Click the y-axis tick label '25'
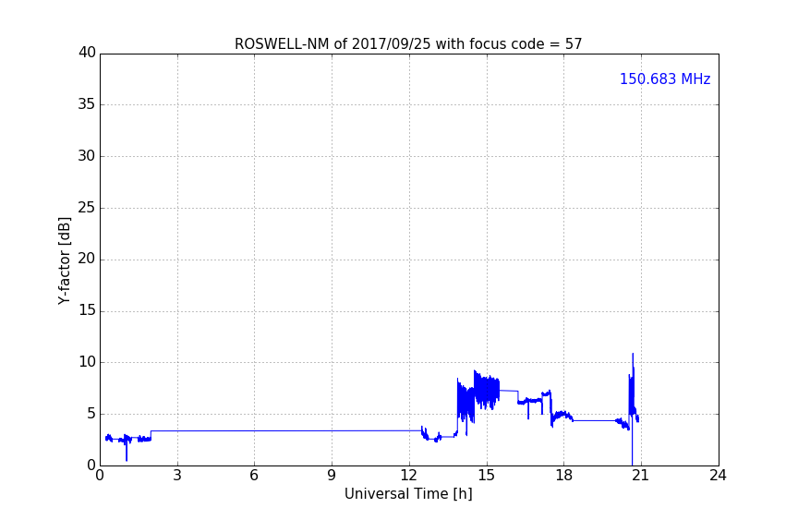 tap(87, 208)
